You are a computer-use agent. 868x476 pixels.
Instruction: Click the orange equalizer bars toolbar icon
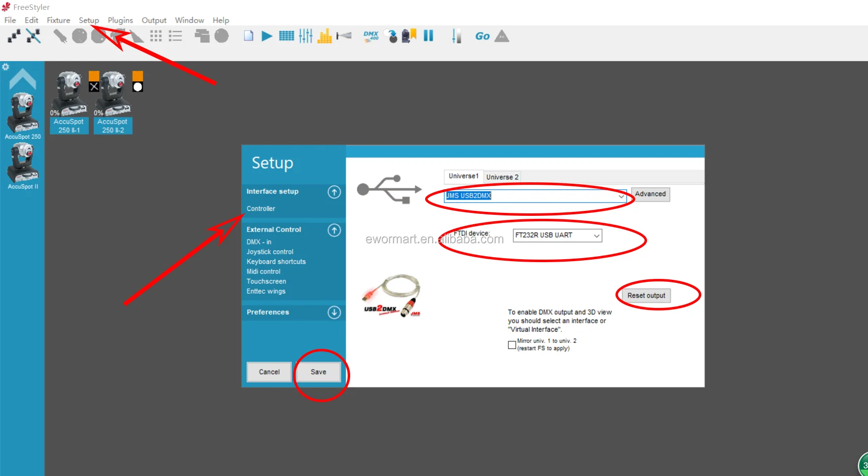pos(325,36)
